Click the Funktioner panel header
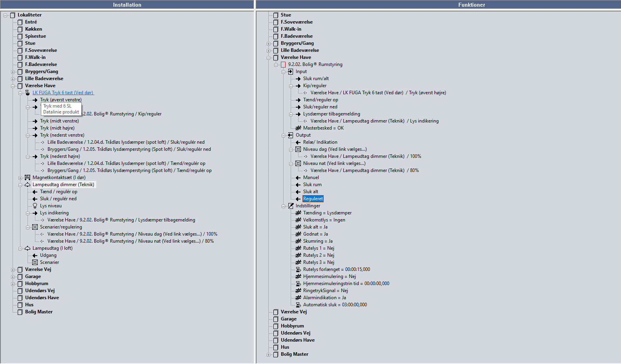 pyautogui.click(x=471, y=5)
